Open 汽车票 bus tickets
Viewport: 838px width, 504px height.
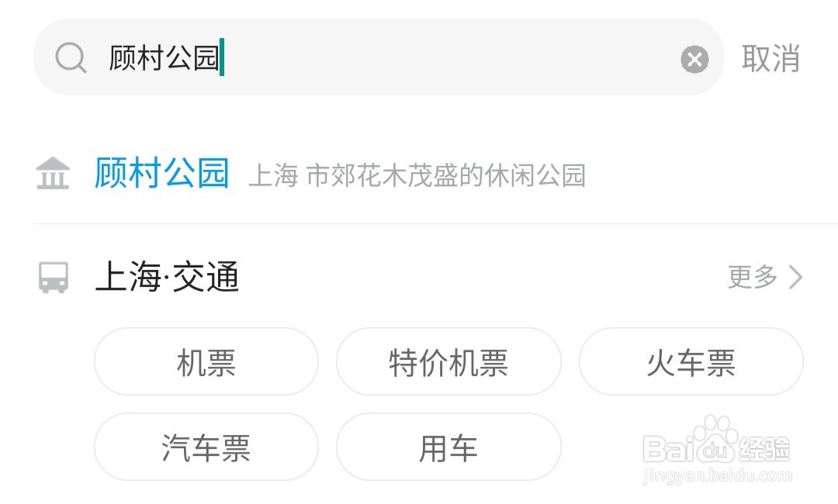coord(206,447)
